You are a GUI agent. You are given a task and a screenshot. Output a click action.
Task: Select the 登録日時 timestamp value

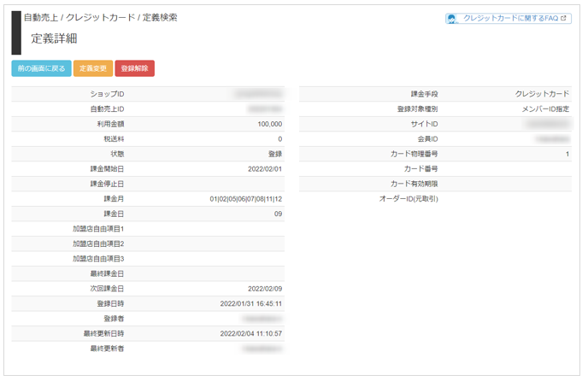click(x=251, y=304)
